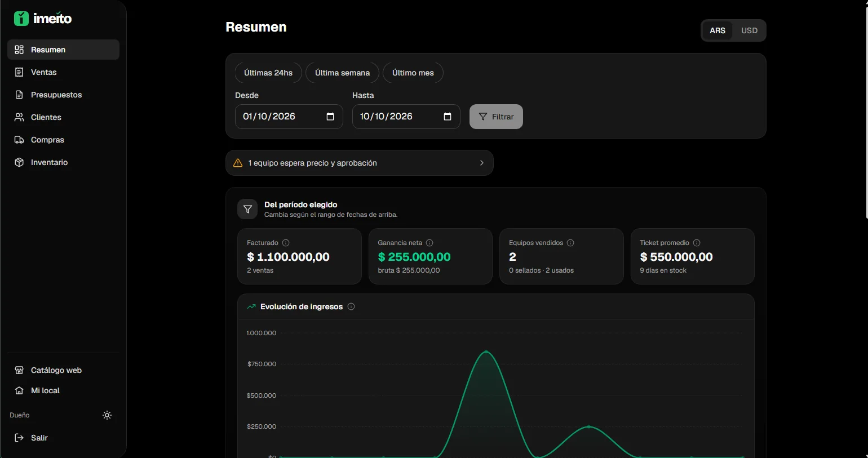Show info tooltip for Ganancia neta
868x458 pixels.
[x=429, y=243]
